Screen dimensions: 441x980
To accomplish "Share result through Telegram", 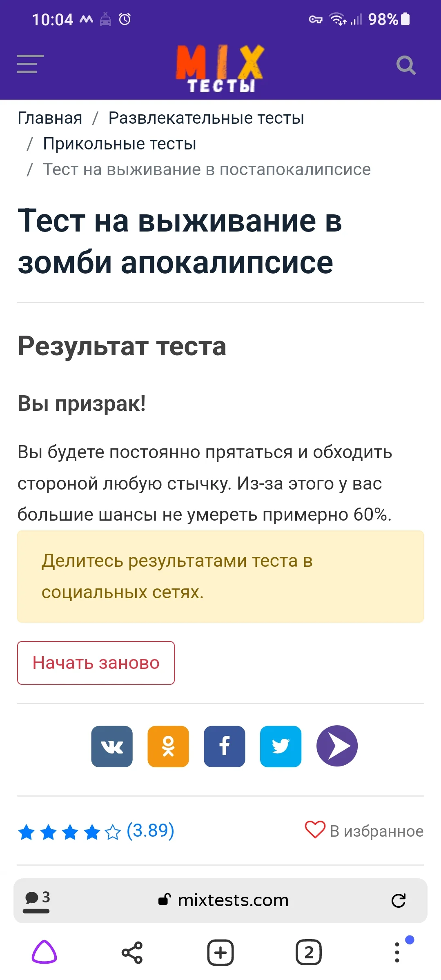I will 336,746.
